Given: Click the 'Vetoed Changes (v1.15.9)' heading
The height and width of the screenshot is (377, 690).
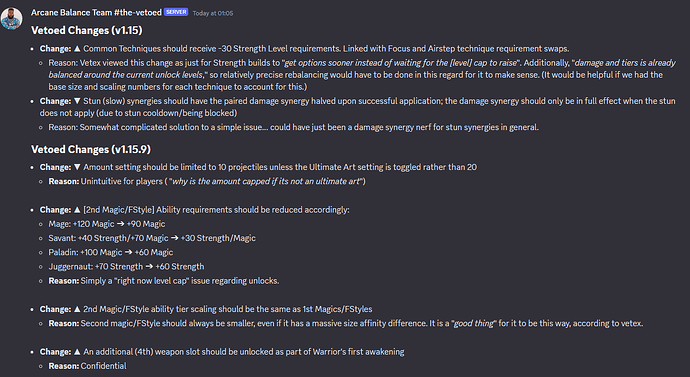Looking at the screenshot, I should (x=91, y=149).
